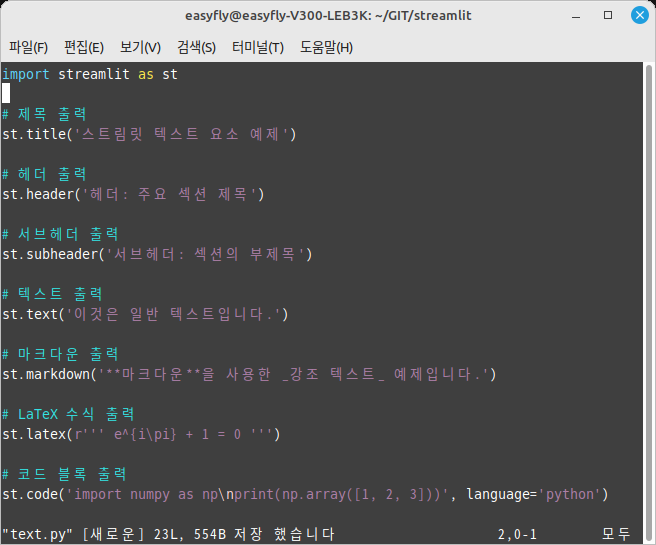
Task: Click the '# 텍스트 출력' comment
Action: [x=52, y=294]
